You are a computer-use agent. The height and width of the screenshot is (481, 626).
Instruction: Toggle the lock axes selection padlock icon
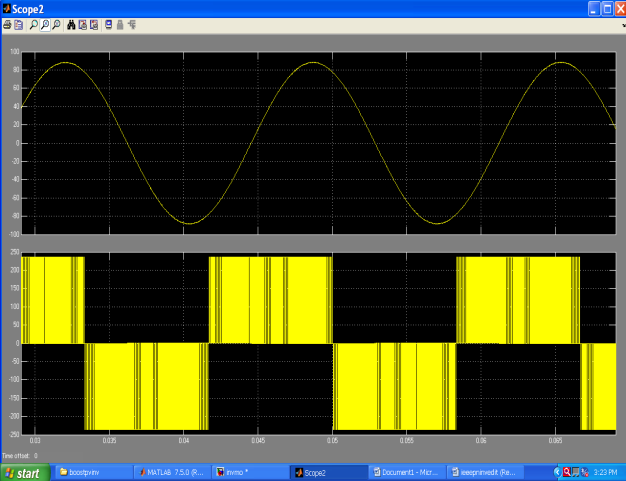[x=119, y=23]
